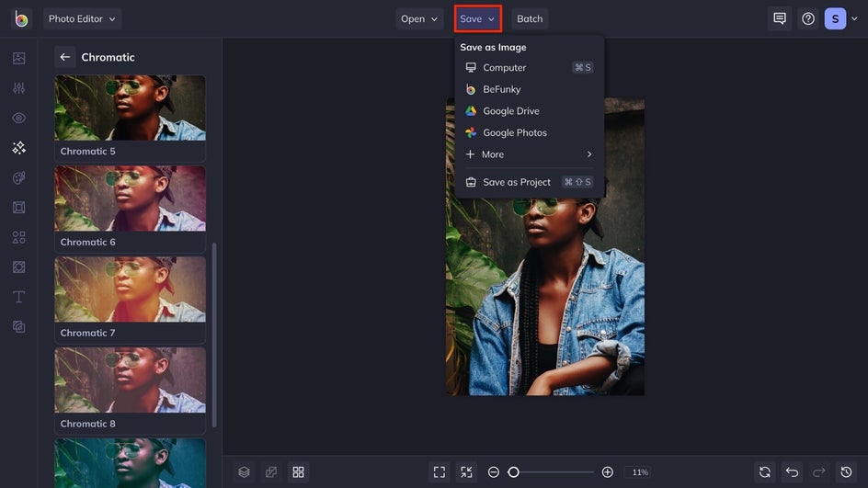Open the Edit adjustments sliders icon
The width and height of the screenshot is (868, 488).
(18, 88)
